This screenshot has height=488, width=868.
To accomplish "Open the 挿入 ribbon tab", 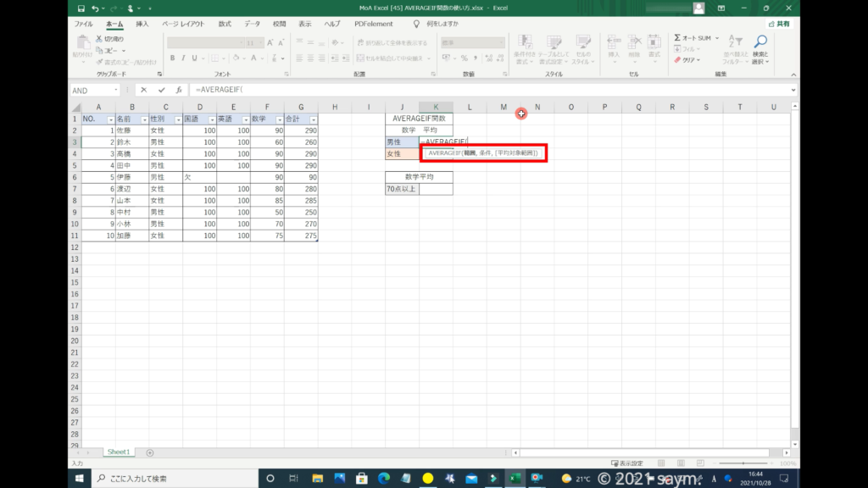I will [x=142, y=25].
